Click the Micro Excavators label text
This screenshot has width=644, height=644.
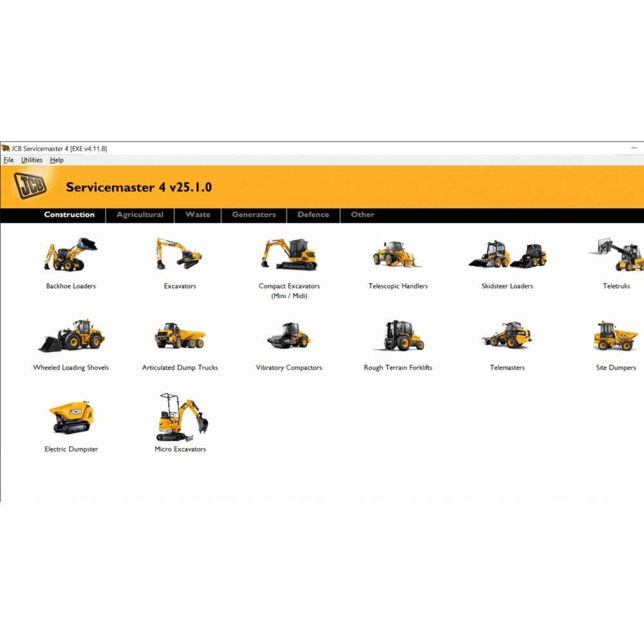[x=180, y=450]
